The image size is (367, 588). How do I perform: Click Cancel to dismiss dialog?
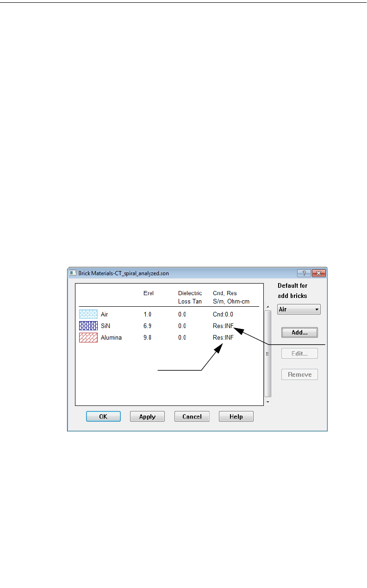(192, 417)
